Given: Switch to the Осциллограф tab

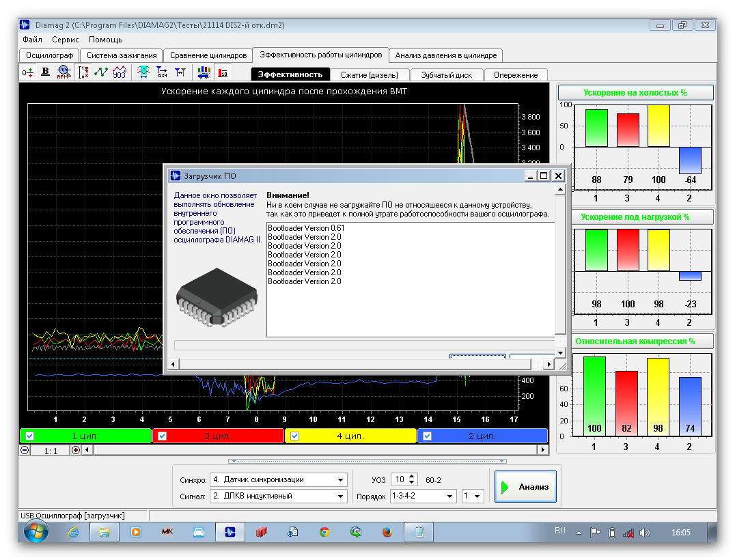Looking at the screenshot, I should (x=50, y=55).
